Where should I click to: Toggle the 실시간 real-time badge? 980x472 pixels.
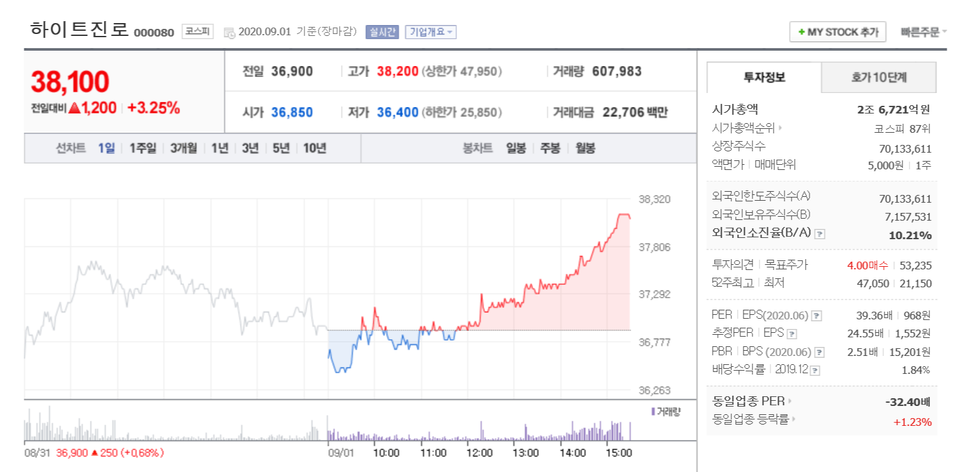(x=382, y=31)
